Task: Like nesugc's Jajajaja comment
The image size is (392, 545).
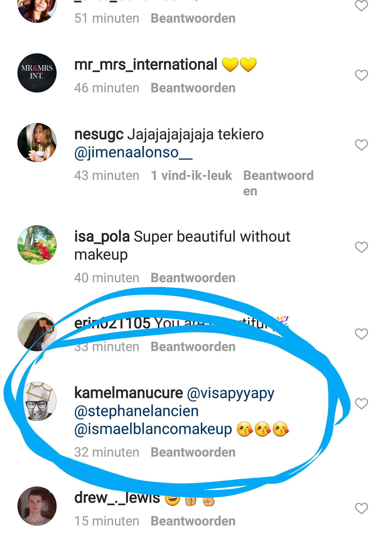Action: click(361, 145)
